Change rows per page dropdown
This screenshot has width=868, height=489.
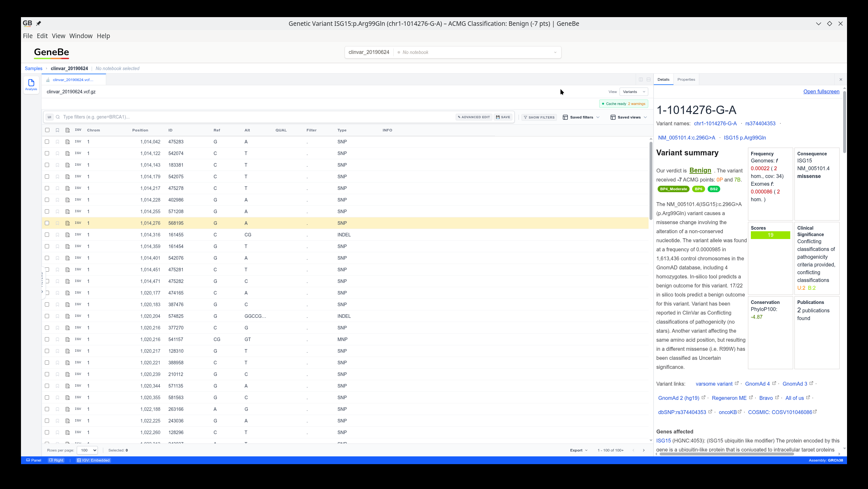click(x=87, y=450)
